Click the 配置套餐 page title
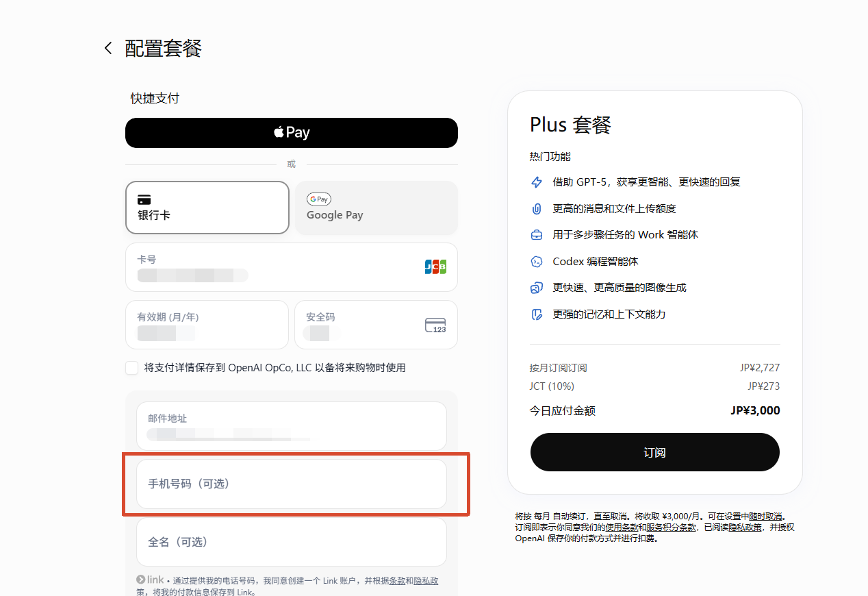 coord(164,49)
